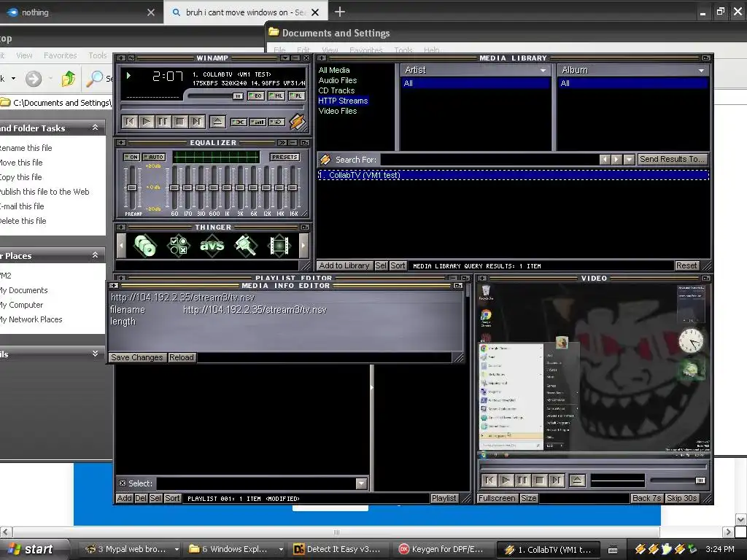
Task: Click Winamp lightning bolt logo icon
Action: pos(298,122)
